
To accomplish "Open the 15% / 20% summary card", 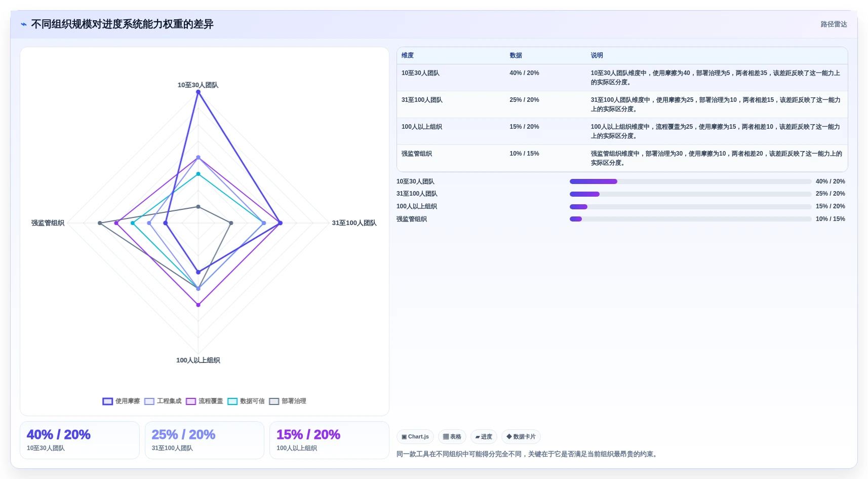I will (x=329, y=440).
